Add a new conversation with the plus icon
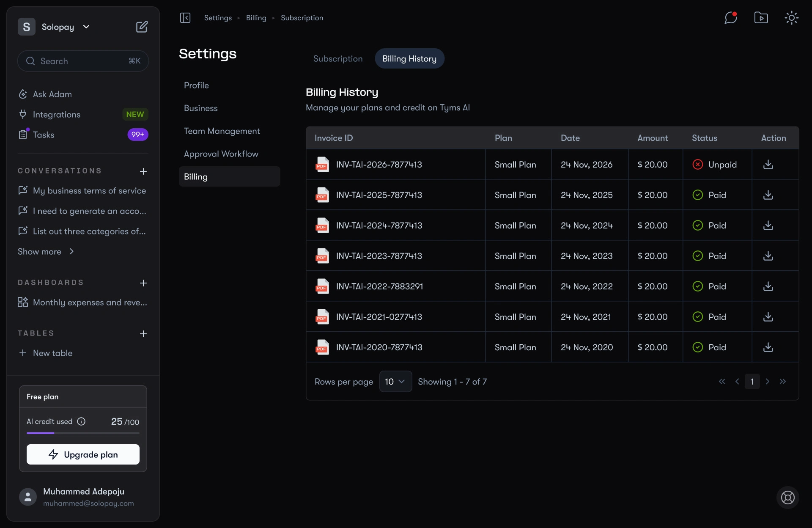This screenshot has width=812, height=528. (143, 171)
